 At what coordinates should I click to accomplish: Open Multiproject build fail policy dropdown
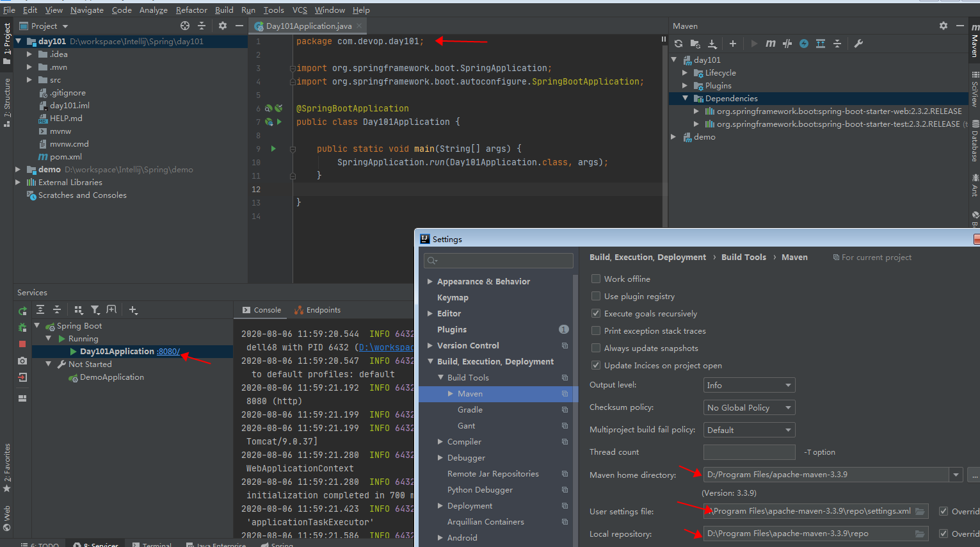[749, 430]
